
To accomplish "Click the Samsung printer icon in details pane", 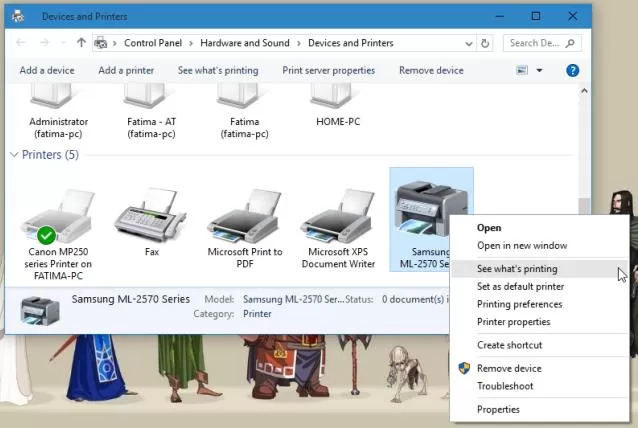I will [40, 311].
